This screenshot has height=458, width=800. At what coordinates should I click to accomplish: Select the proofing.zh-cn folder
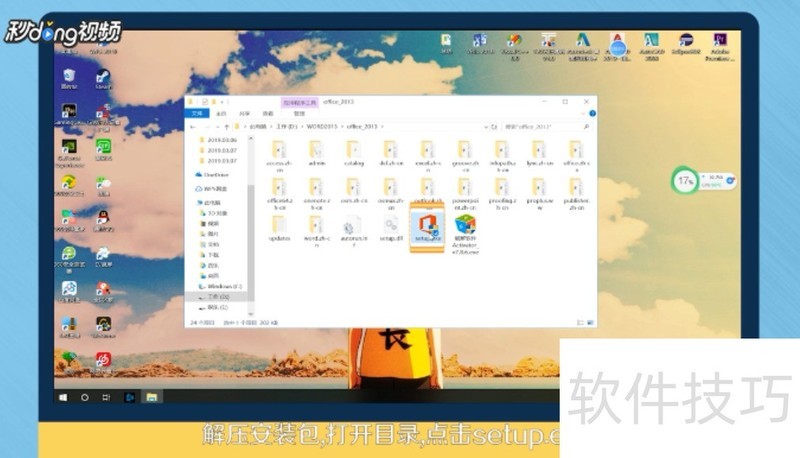click(x=502, y=194)
